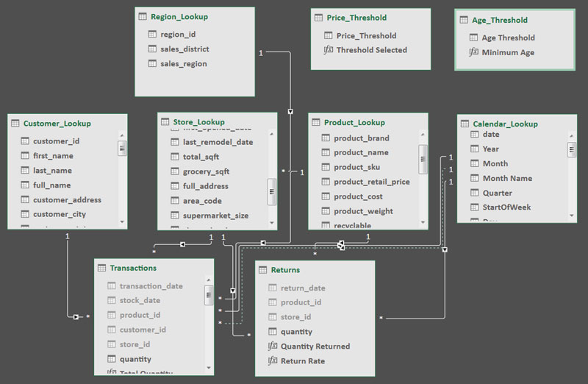Screen dimensions: 588x384
Task: Click the Calendar_Lookup scrollbar thumb
Action: tap(571, 149)
